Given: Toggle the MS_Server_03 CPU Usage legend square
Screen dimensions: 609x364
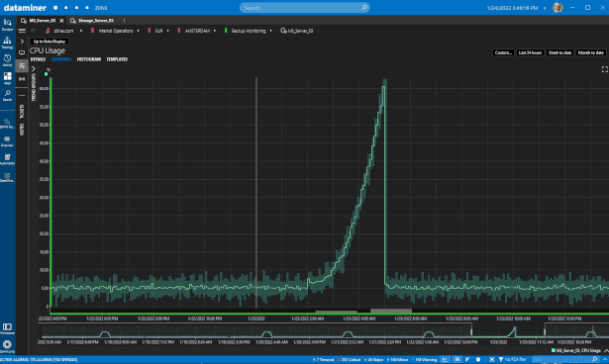Looking at the screenshot, I should (x=554, y=350).
